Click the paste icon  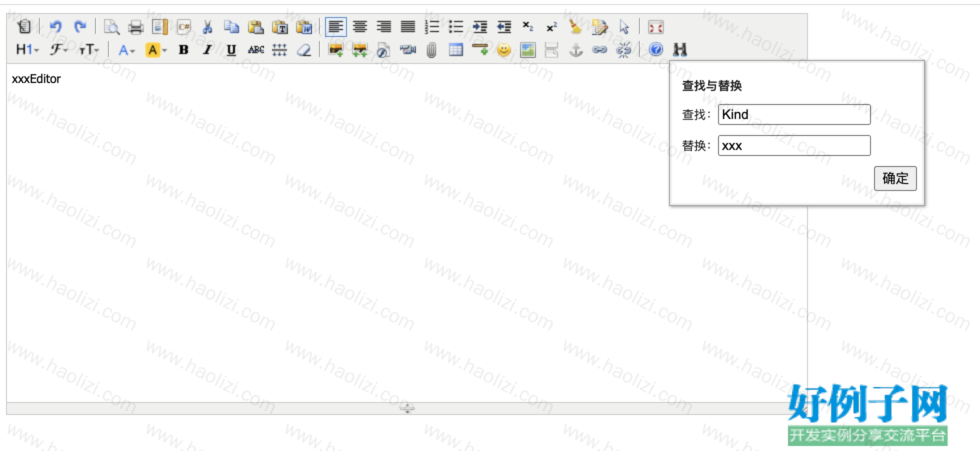[x=255, y=26]
